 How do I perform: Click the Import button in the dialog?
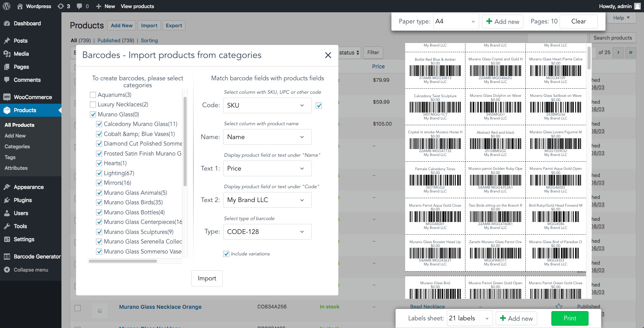point(207,278)
